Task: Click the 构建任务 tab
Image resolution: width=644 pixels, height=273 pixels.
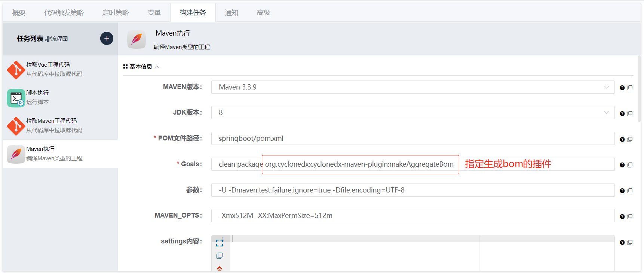Action: 193,13
